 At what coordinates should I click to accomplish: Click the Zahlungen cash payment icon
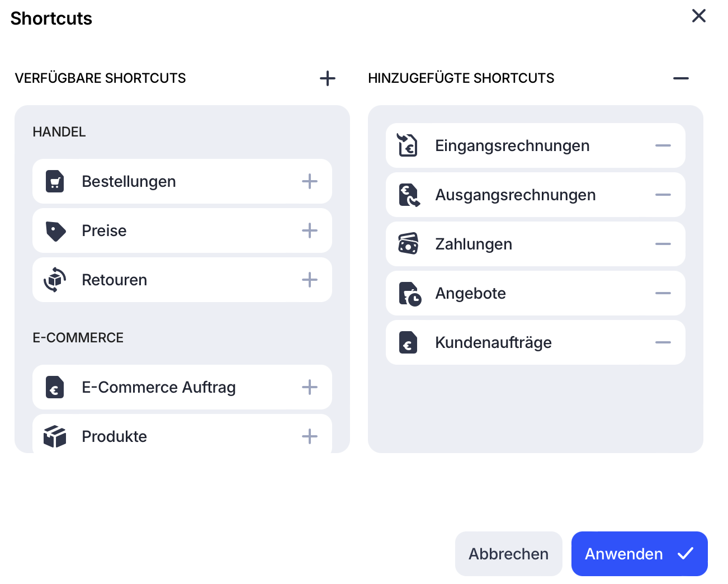click(408, 244)
